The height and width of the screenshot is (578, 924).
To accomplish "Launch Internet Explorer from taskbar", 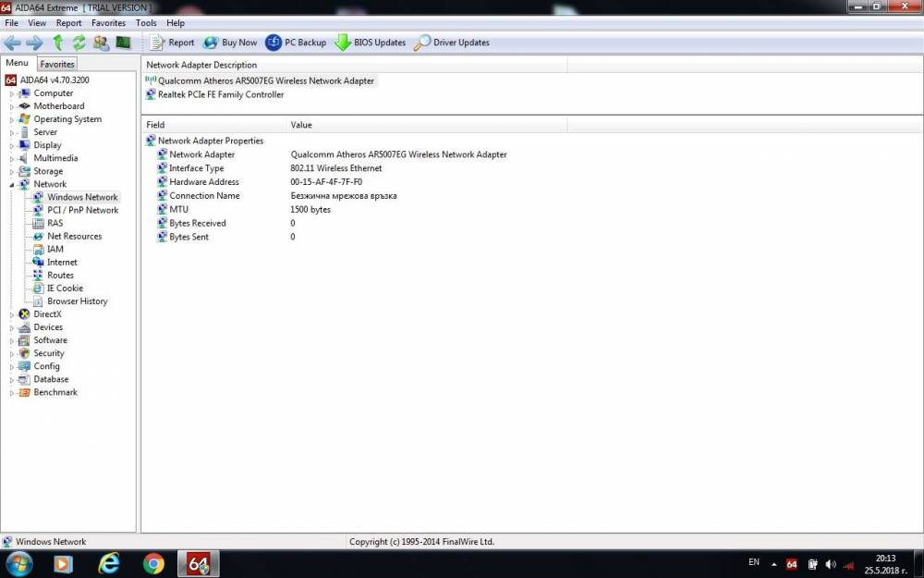I will tap(108, 564).
